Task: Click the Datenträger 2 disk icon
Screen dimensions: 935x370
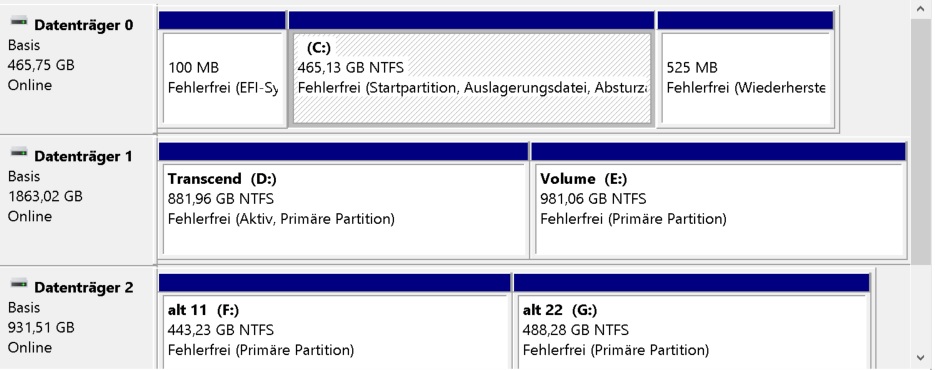Action: click(19, 285)
